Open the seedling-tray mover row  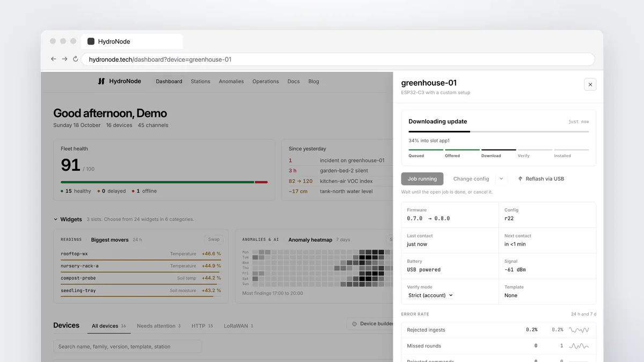pyautogui.click(x=141, y=291)
